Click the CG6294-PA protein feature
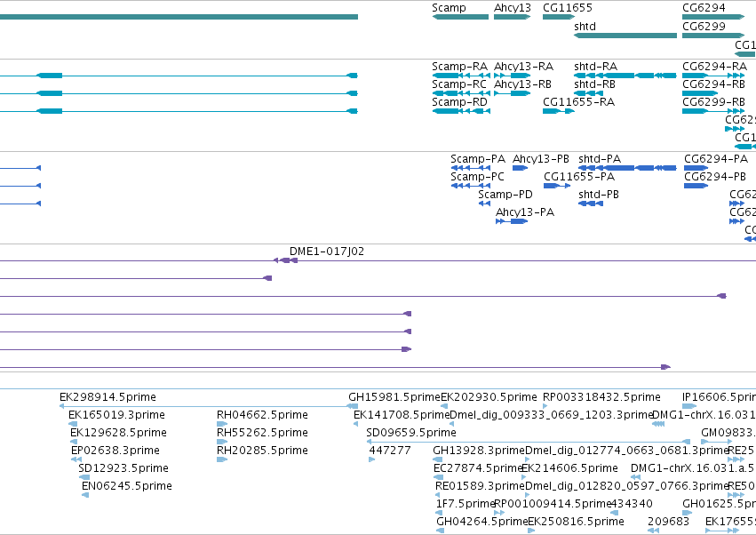Viewport: 756px width, 535px height. coord(696,168)
